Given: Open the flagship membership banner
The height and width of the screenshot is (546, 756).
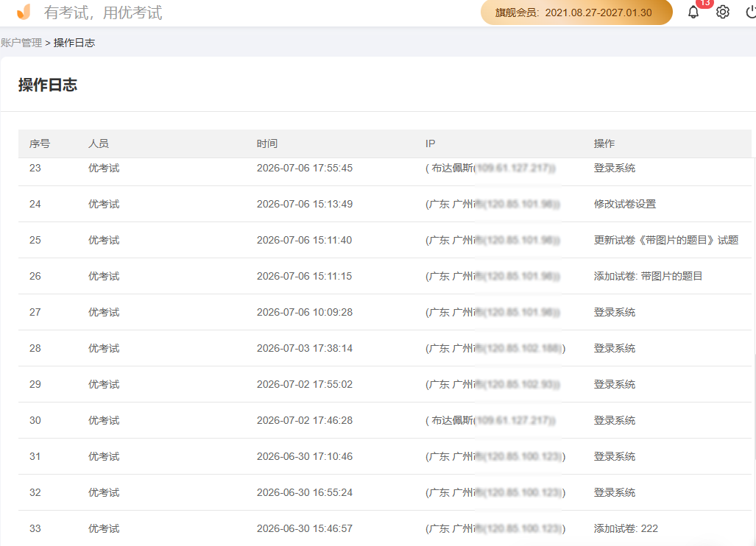Looking at the screenshot, I should 576,13.
